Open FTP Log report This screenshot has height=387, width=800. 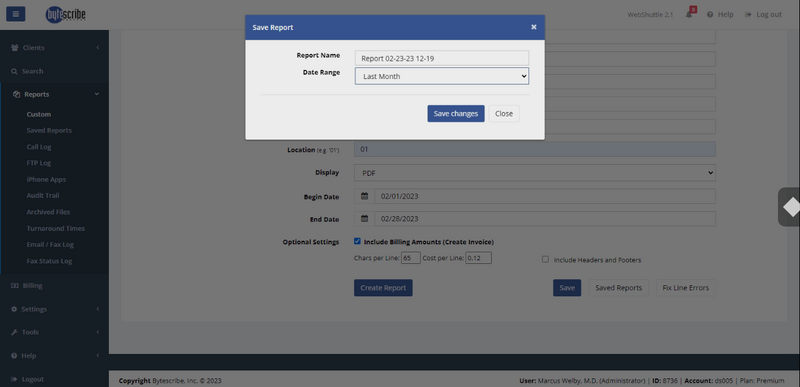pyautogui.click(x=39, y=163)
